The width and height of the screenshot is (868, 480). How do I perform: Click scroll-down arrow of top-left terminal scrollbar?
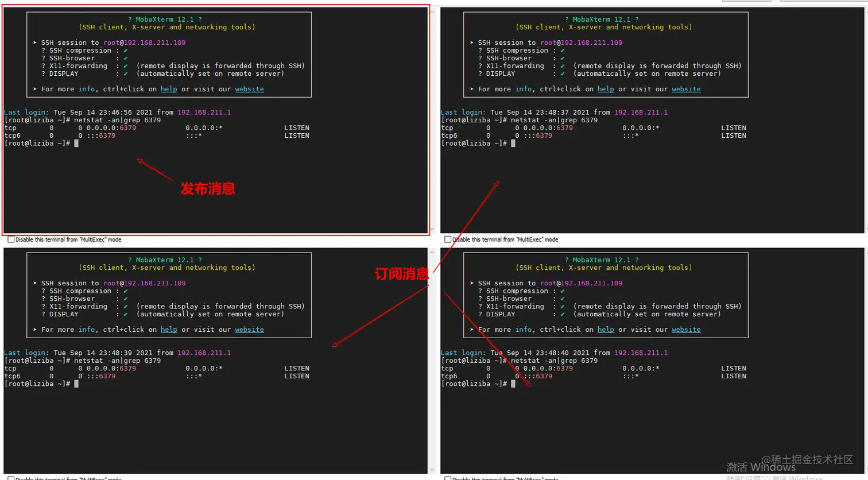pyautogui.click(x=432, y=229)
